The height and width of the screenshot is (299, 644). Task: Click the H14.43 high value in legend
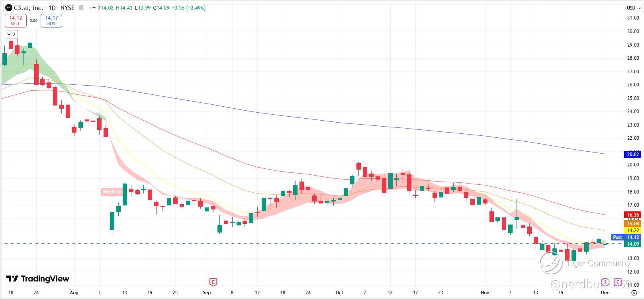(124, 8)
